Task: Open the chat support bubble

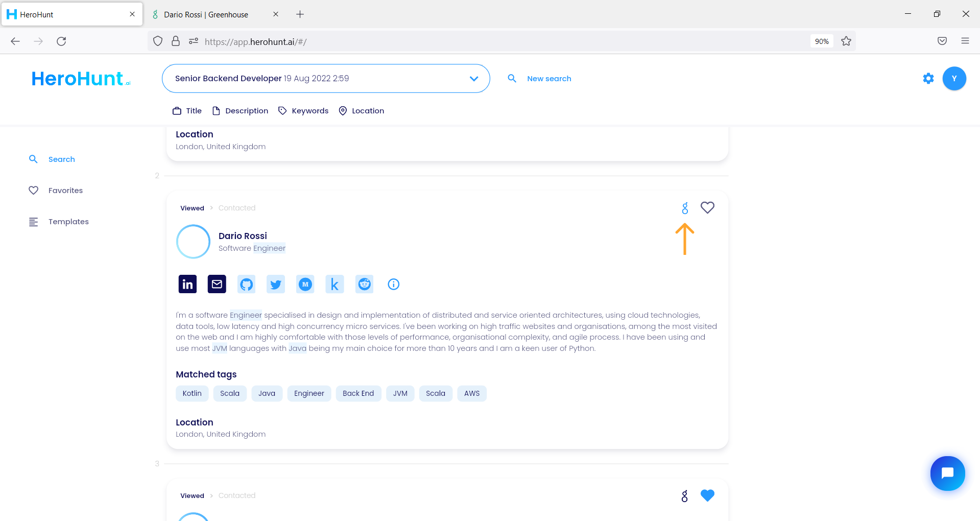Action: 947,473
